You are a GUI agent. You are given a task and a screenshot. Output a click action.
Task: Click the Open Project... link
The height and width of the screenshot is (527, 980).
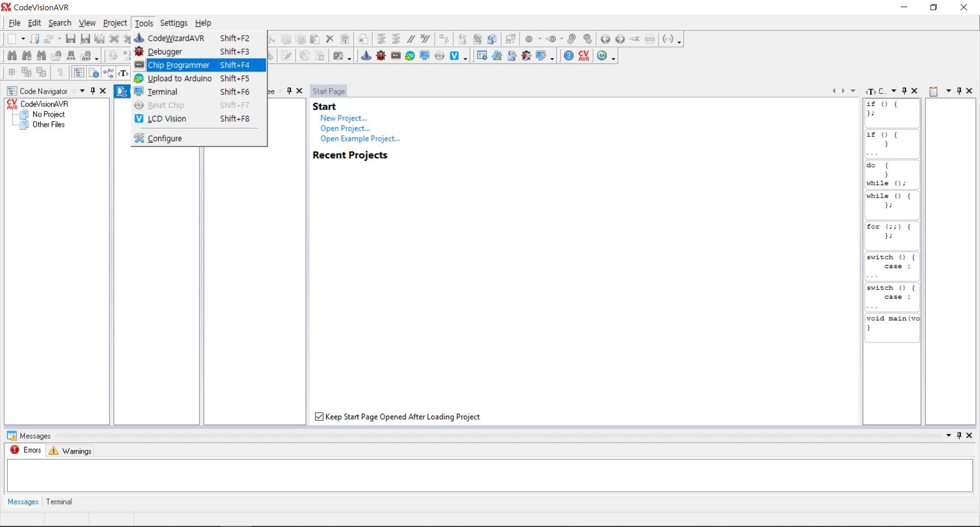[345, 128]
